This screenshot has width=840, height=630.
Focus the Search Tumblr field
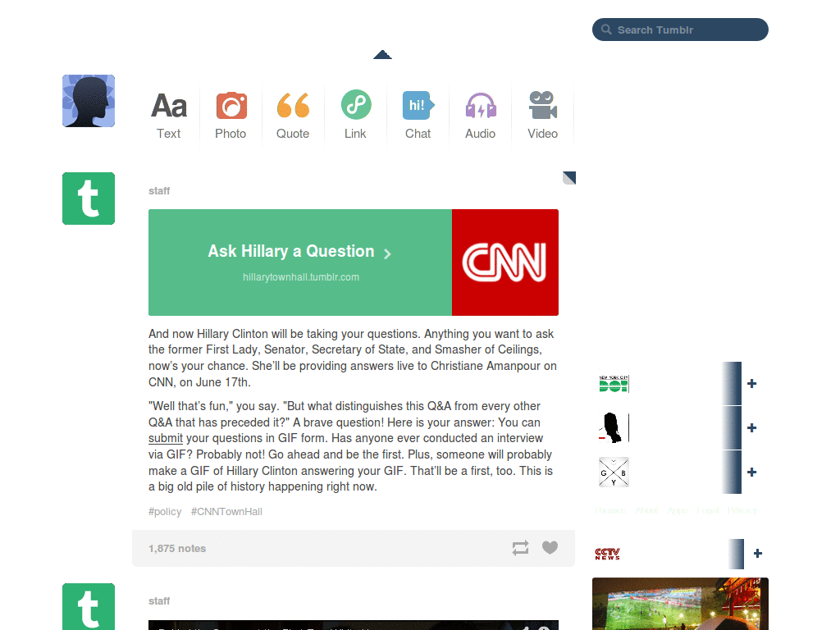(x=680, y=30)
